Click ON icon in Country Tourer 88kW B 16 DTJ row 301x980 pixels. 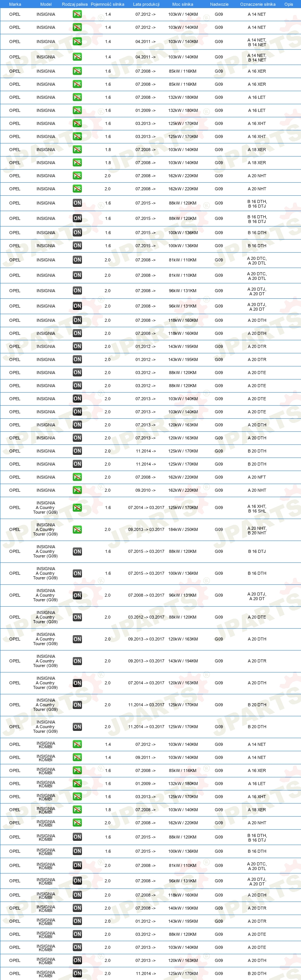(77, 551)
